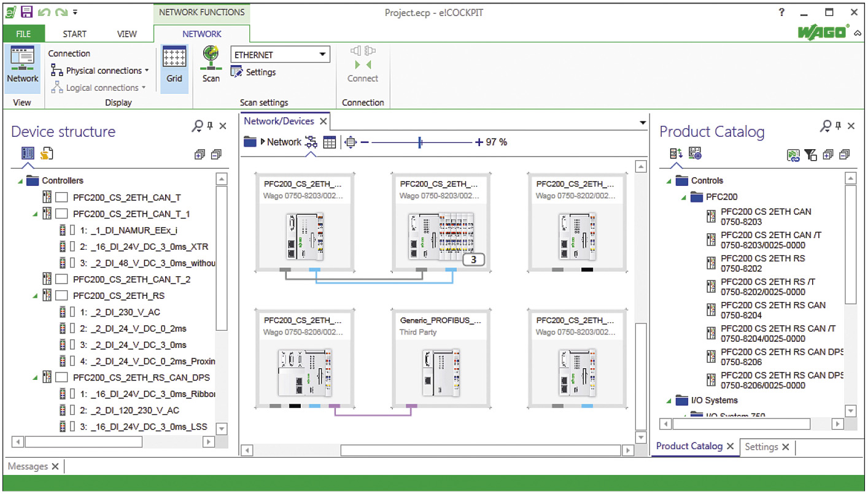Search in the Product Catalog panel
The image size is (868, 494).
click(826, 126)
